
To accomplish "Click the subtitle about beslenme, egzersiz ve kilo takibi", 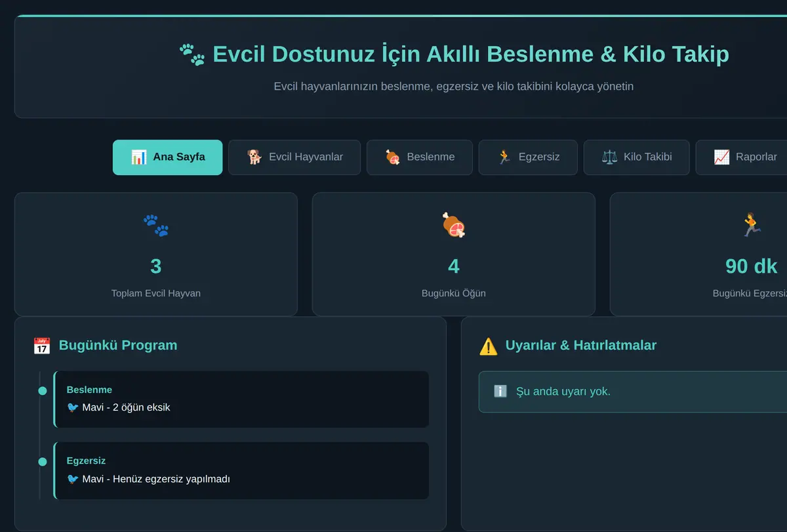I will coord(454,86).
